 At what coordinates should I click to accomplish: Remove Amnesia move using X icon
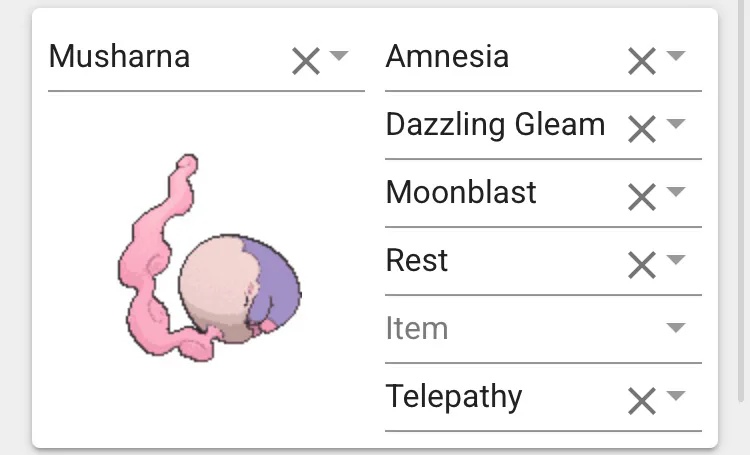pyautogui.click(x=641, y=62)
